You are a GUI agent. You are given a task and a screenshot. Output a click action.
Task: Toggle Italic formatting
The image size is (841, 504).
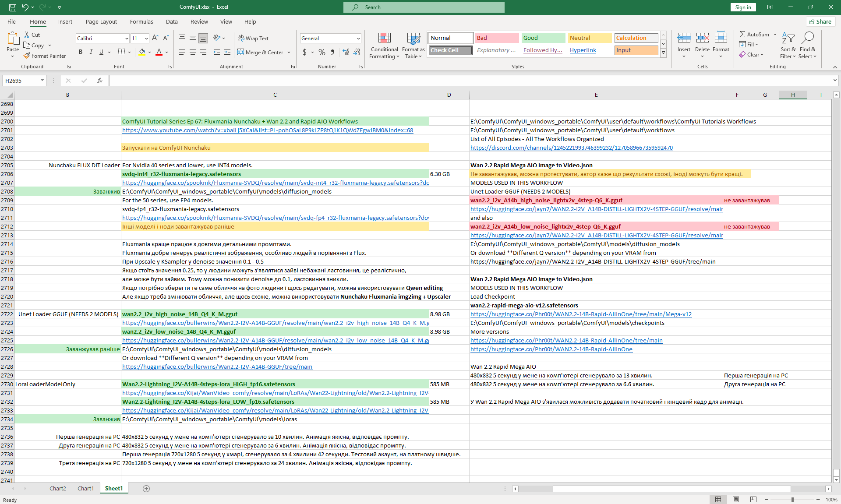91,52
